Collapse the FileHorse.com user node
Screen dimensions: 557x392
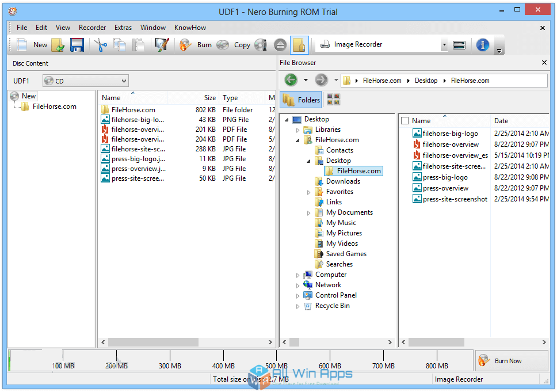(297, 140)
